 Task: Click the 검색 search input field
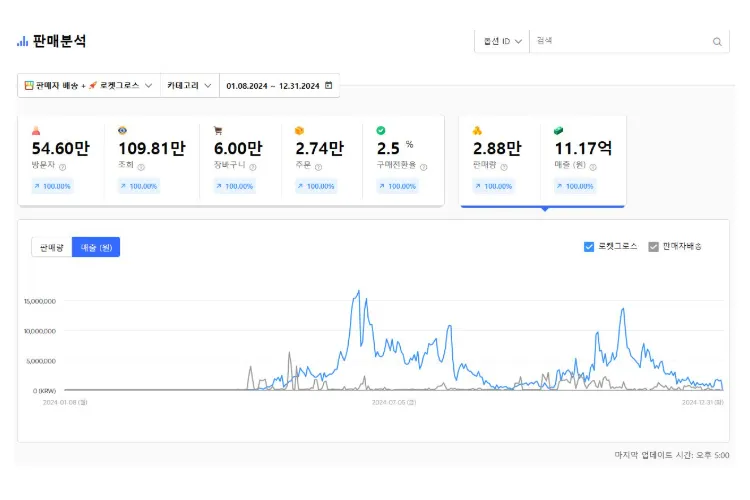tap(620, 41)
